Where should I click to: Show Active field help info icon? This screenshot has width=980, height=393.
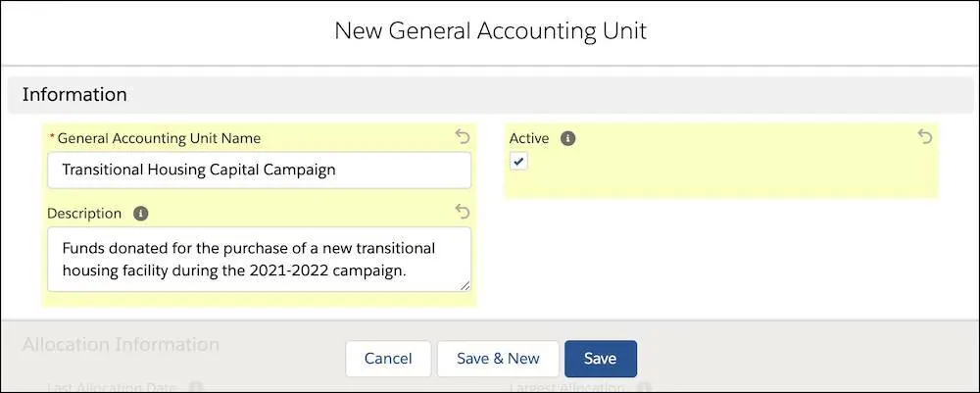pos(567,138)
